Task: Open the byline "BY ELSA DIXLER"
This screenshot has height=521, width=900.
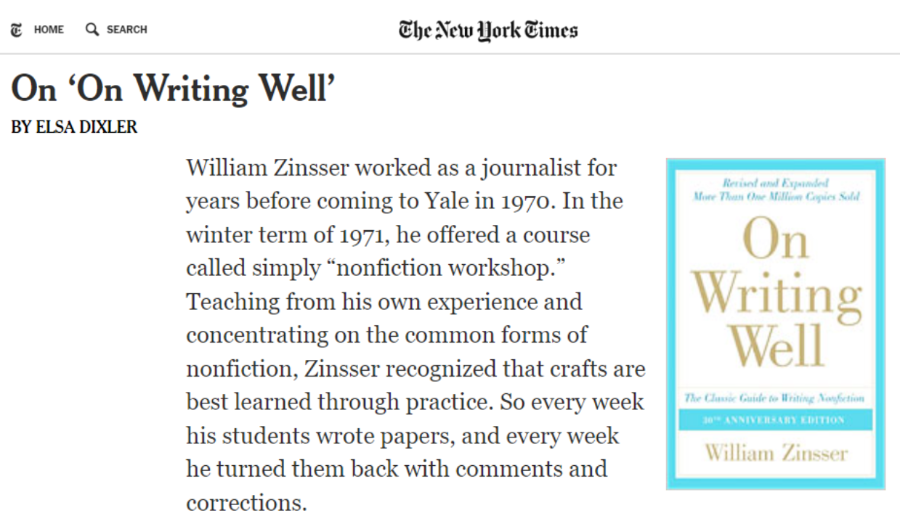Action: pos(74,127)
